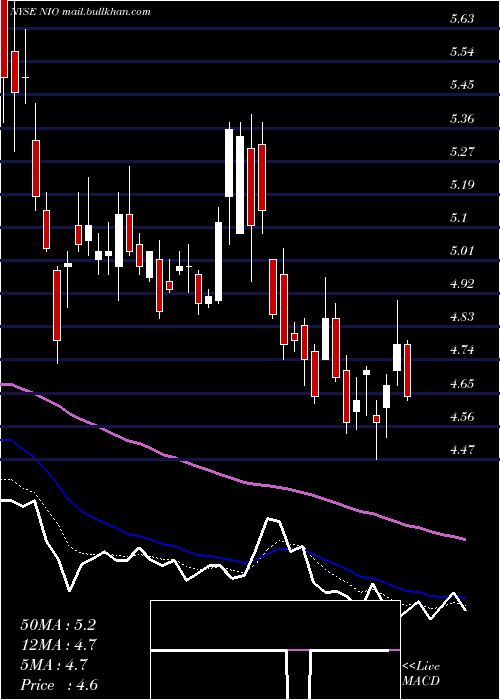
Task: Click the 5.27 price axis label
Action: pyautogui.click(x=462, y=151)
